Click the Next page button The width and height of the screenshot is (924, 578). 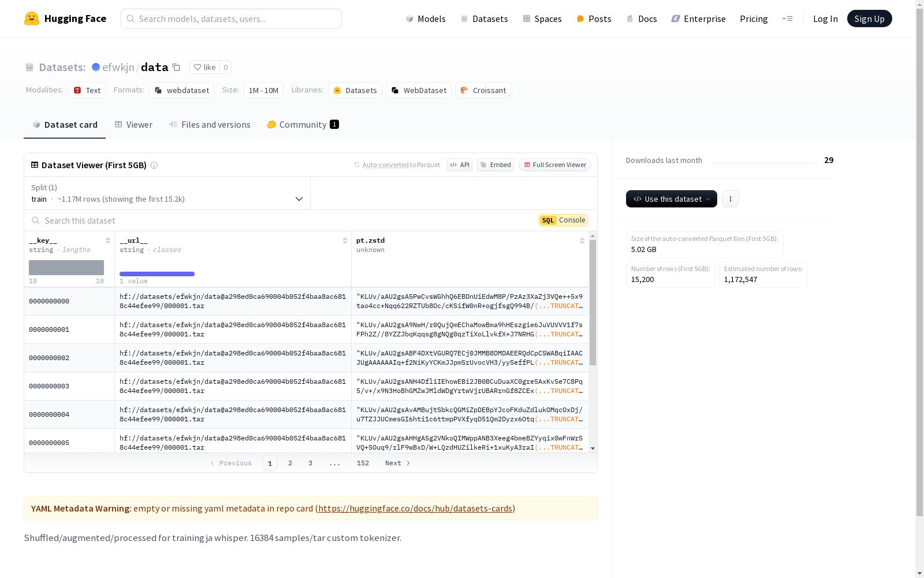[x=398, y=463]
